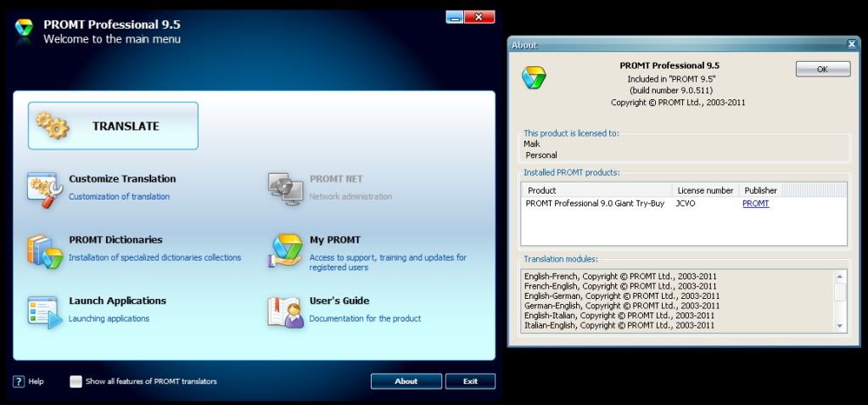868x405 pixels.
Task: Open Installation of specialized dictionaries collections link
Action: [x=155, y=257]
